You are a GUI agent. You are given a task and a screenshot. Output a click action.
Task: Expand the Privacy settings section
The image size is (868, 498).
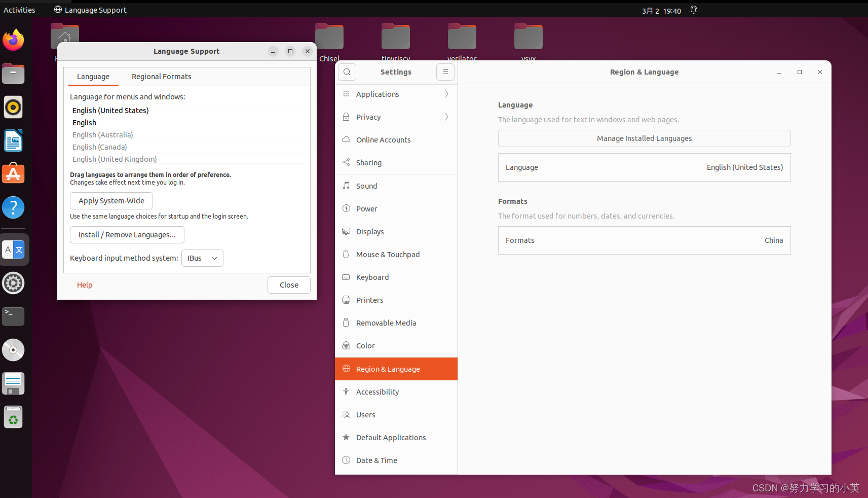click(x=368, y=117)
